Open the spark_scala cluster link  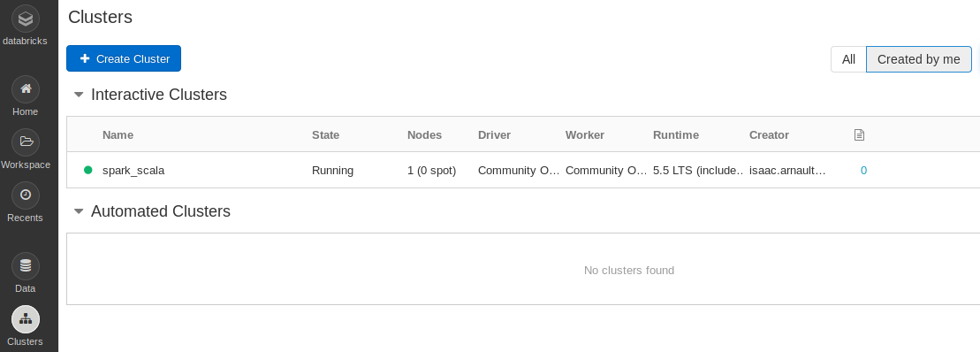(133, 170)
